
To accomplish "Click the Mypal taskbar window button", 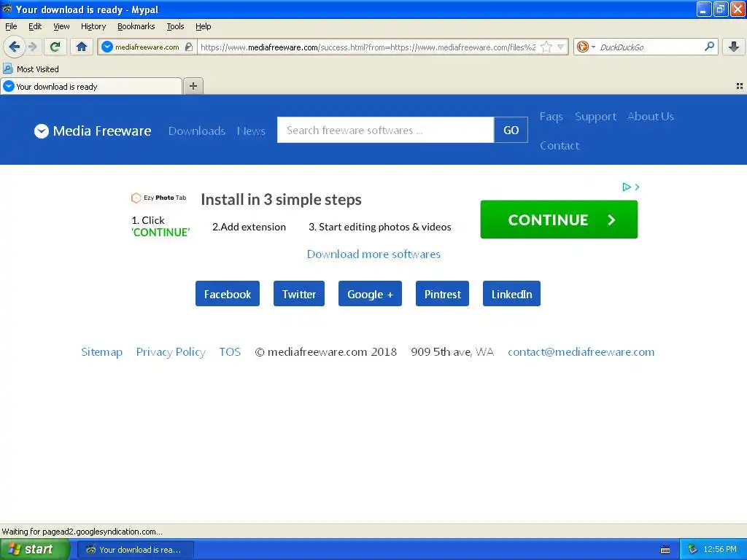I will click(135, 550).
